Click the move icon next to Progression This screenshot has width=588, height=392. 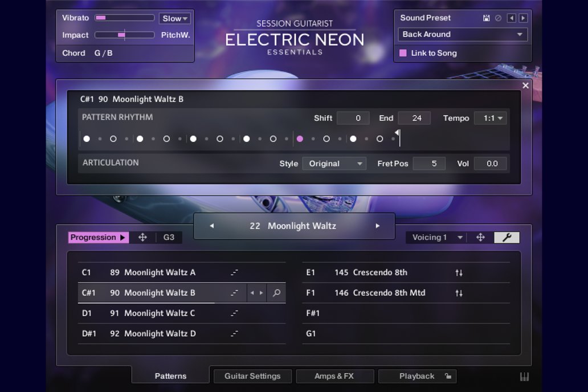click(x=142, y=238)
